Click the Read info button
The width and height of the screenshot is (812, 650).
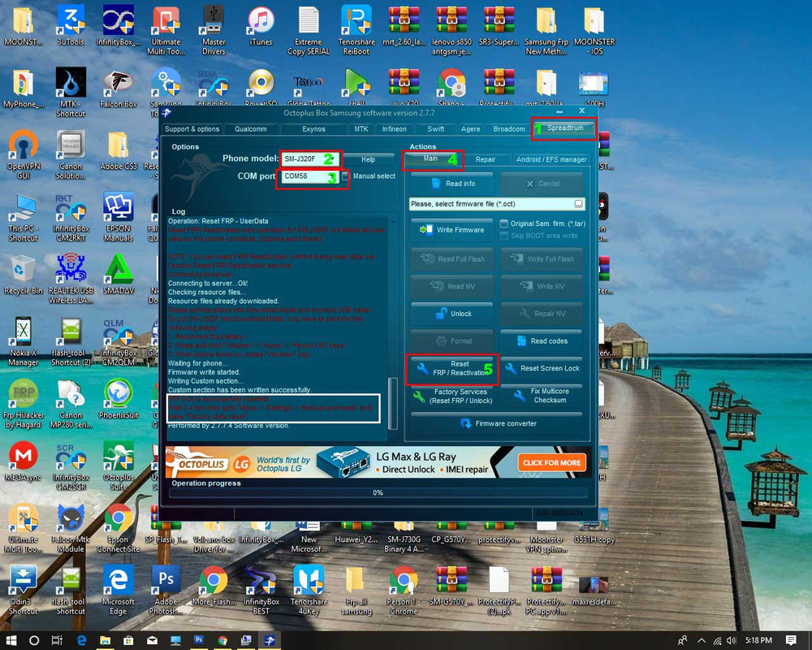(x=452, y=184)
